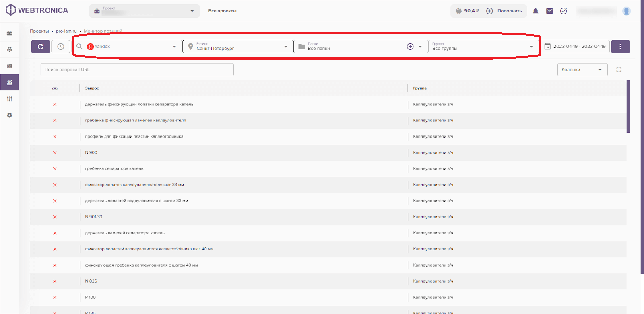Sort by the Запрос column header
Viewport: 644px width, 314px height.
(x=92, y=88)
